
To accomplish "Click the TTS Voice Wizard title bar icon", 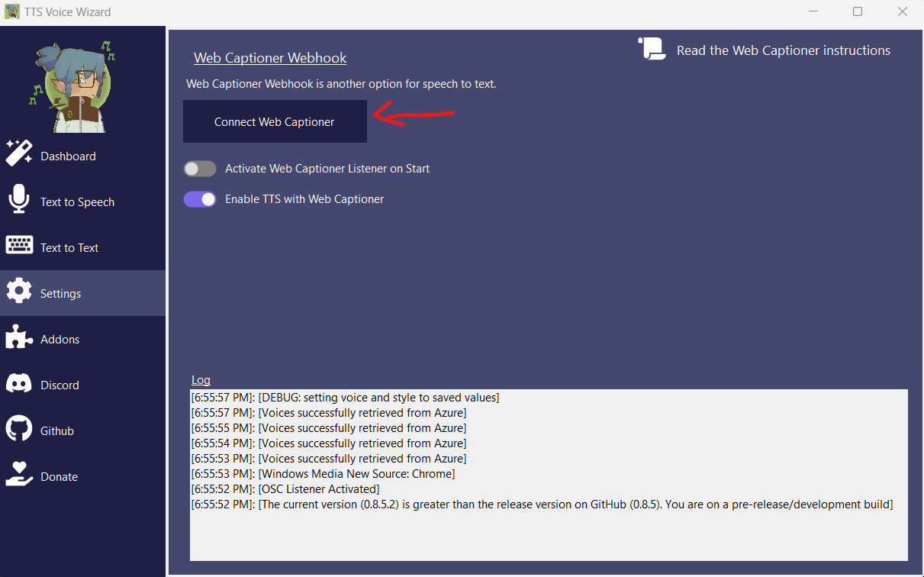I will coord(12,11).
